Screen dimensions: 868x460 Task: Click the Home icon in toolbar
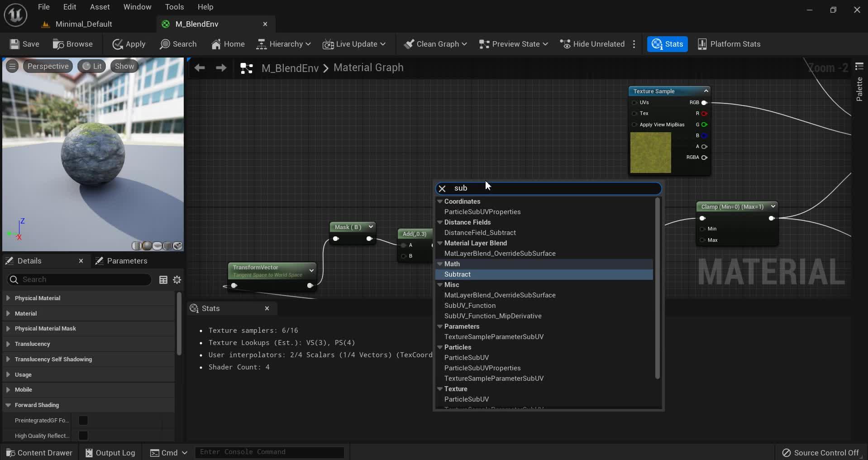[x=216, y=44]
